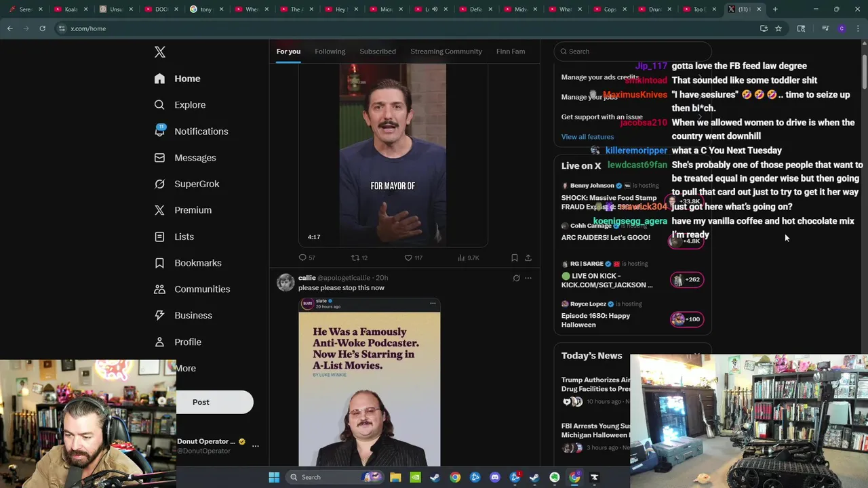Open Bookmarks in the sidebar
This screenshot has height=488, width=868.
coord(188,263)
